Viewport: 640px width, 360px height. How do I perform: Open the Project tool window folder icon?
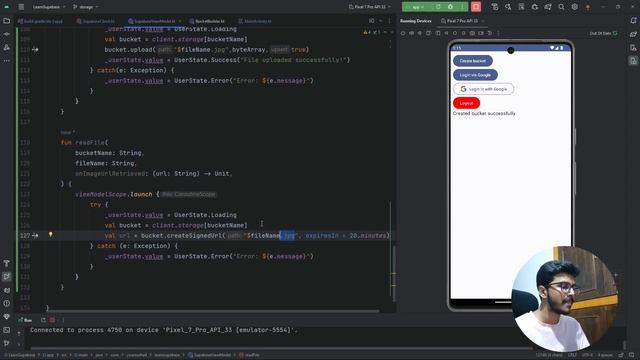(7, 21)
